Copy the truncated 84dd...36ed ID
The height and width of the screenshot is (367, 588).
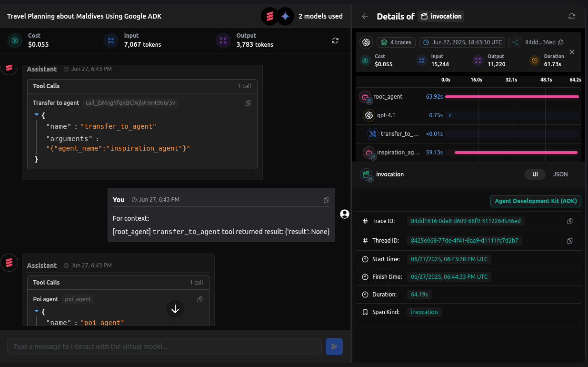click(561, 42)
